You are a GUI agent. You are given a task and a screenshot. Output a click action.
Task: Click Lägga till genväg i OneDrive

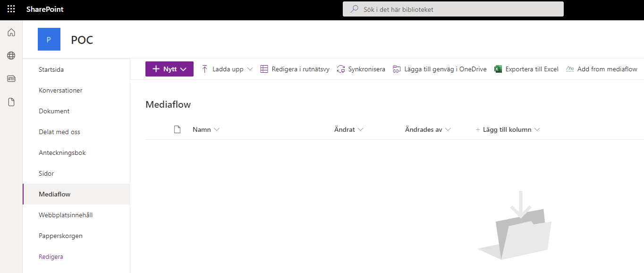coord(440,69)
